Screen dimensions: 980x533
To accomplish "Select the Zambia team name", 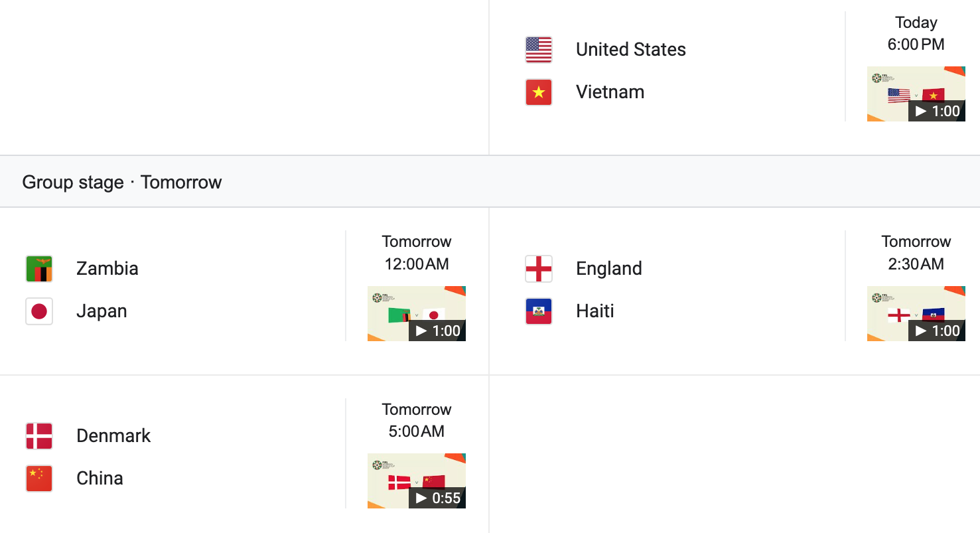I will (x=107, y=269).
